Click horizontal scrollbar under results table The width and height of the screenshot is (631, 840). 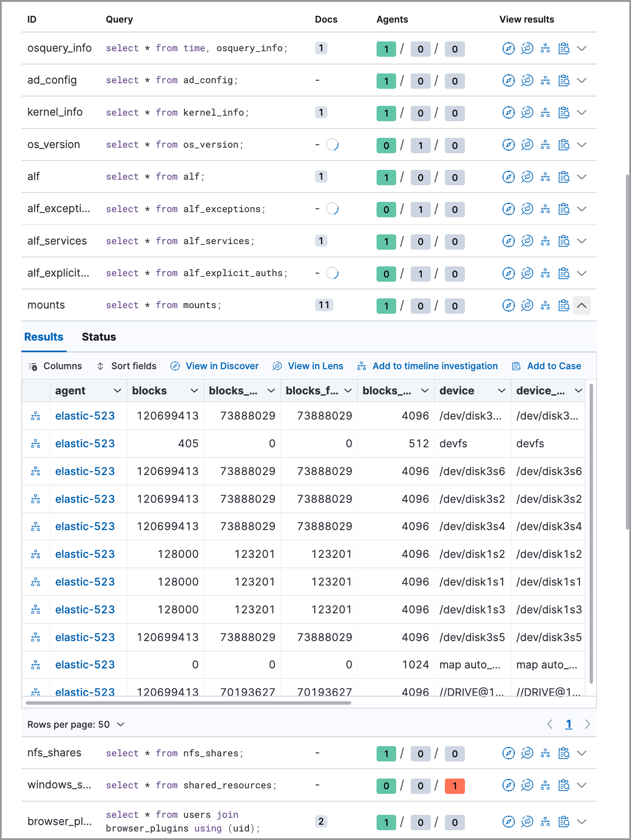click(188, 703)
